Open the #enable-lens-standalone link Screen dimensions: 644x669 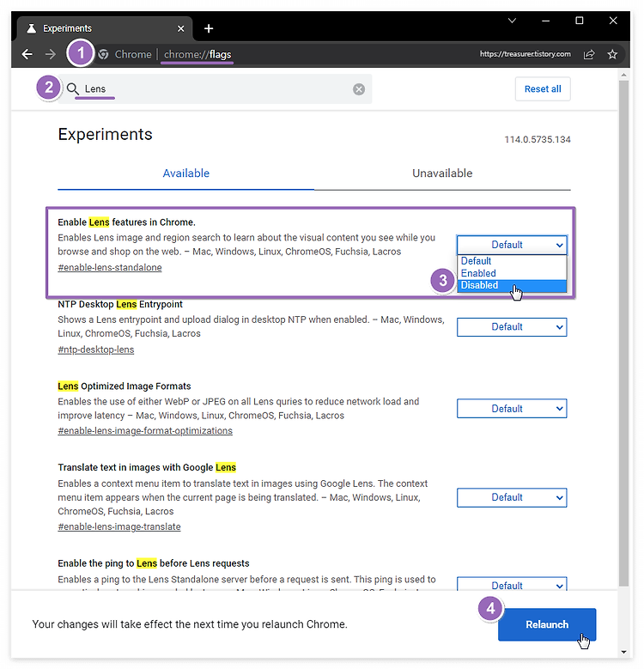[110, 268]
